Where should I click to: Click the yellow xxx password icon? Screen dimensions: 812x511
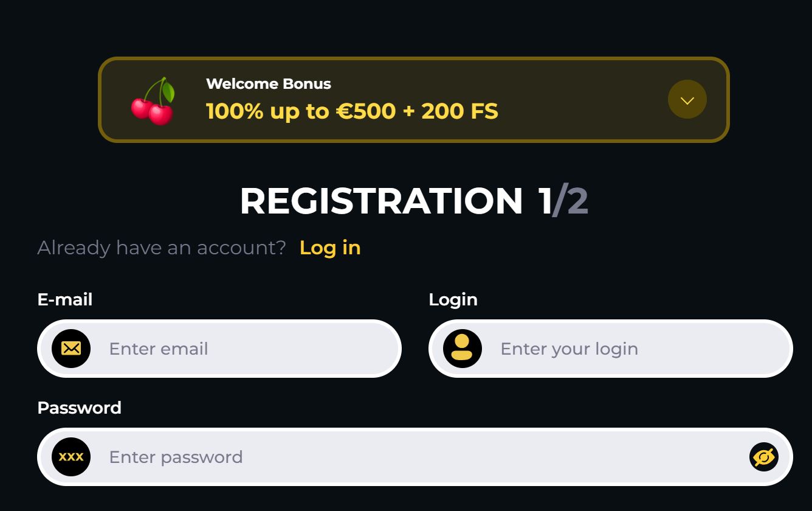(71, 457)
